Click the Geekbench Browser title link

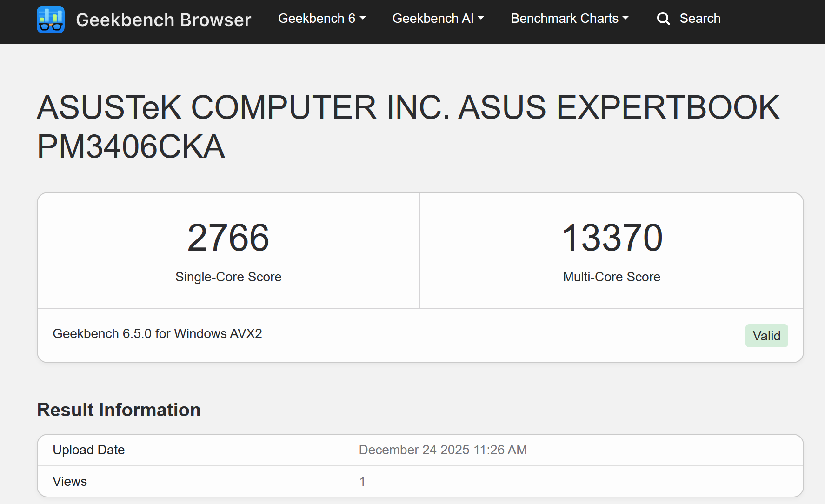pos(163,20)
